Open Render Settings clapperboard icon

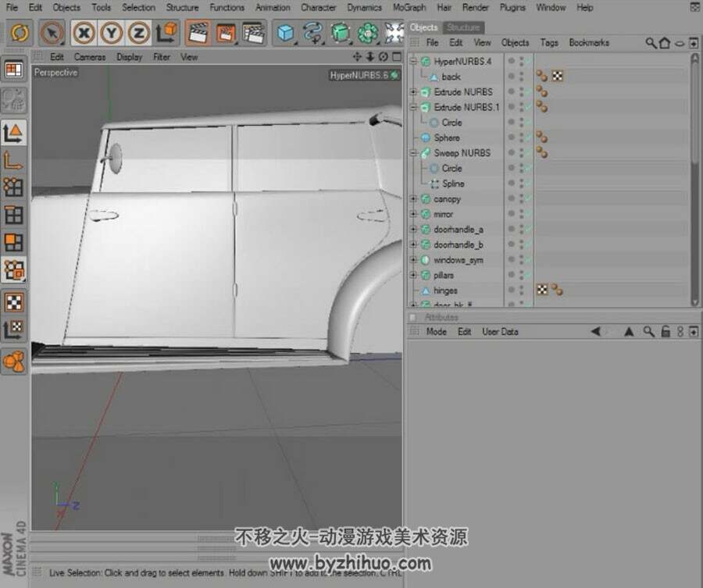tap(253, 33)
